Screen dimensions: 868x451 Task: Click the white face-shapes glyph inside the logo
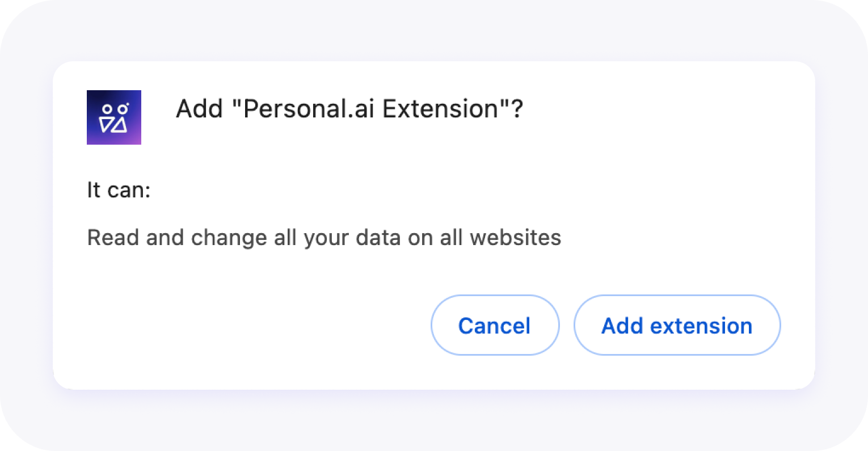[113, 117]
